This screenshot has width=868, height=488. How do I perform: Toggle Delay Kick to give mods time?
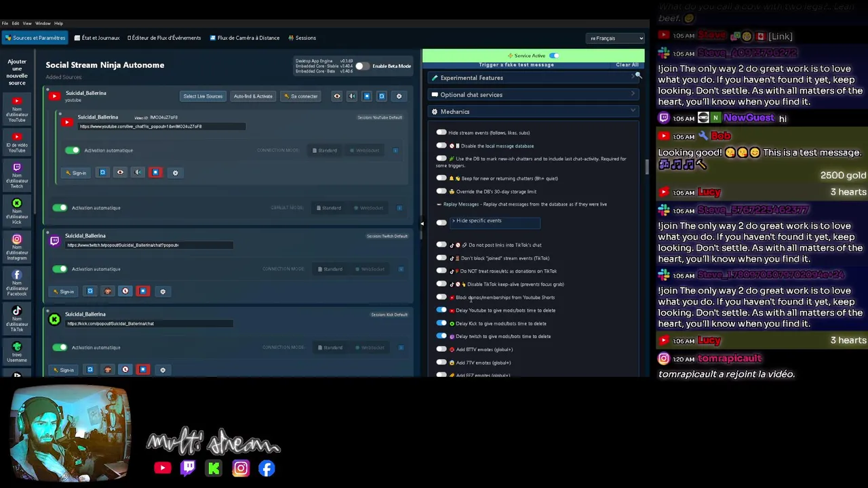pyautogui.click(x=441, y=323)
